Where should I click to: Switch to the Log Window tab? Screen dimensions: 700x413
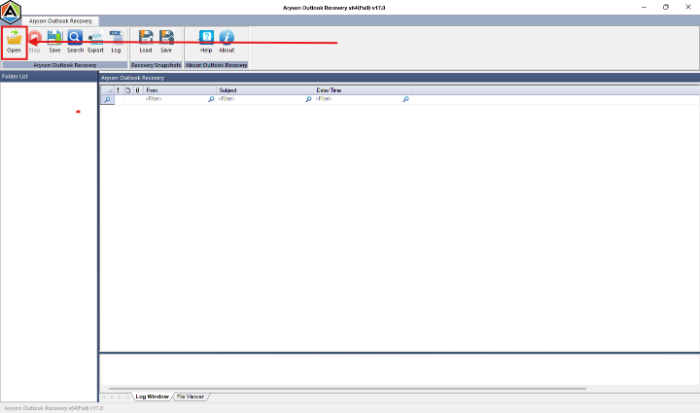click(152, 396)
